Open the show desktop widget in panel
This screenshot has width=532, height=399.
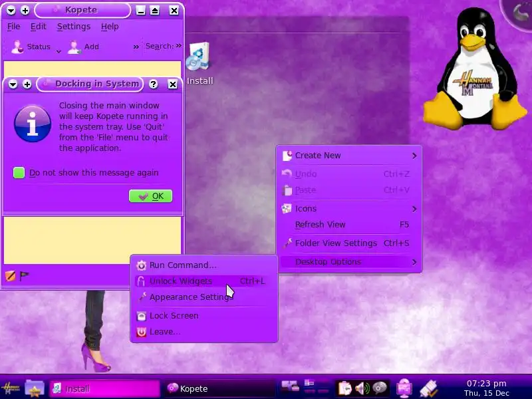click(291, 386)
